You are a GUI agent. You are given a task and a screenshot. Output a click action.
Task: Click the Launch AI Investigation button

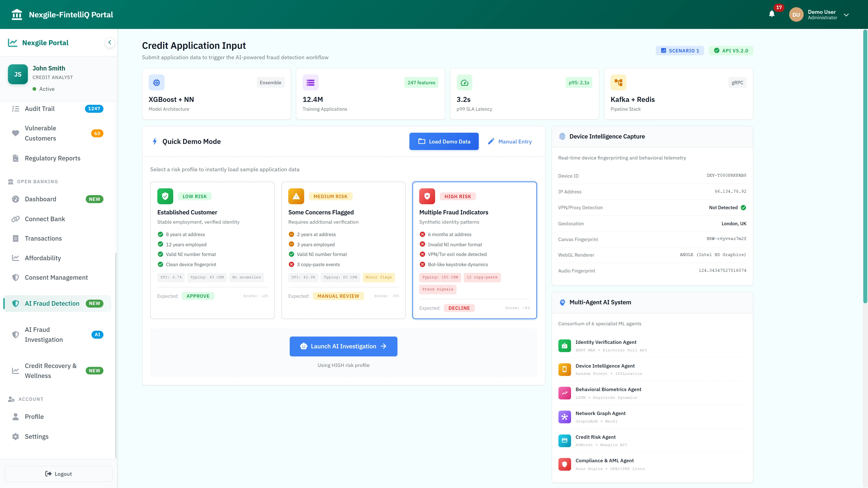(343, 346)
